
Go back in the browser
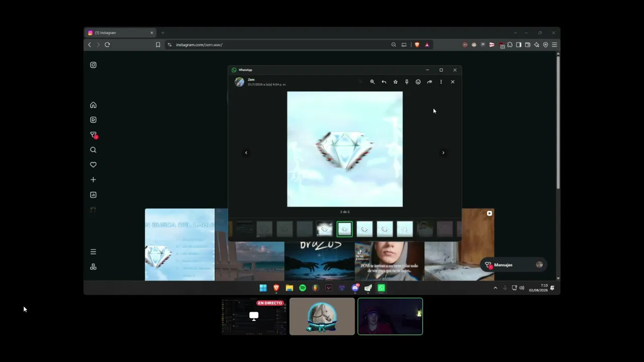[90, 45]
